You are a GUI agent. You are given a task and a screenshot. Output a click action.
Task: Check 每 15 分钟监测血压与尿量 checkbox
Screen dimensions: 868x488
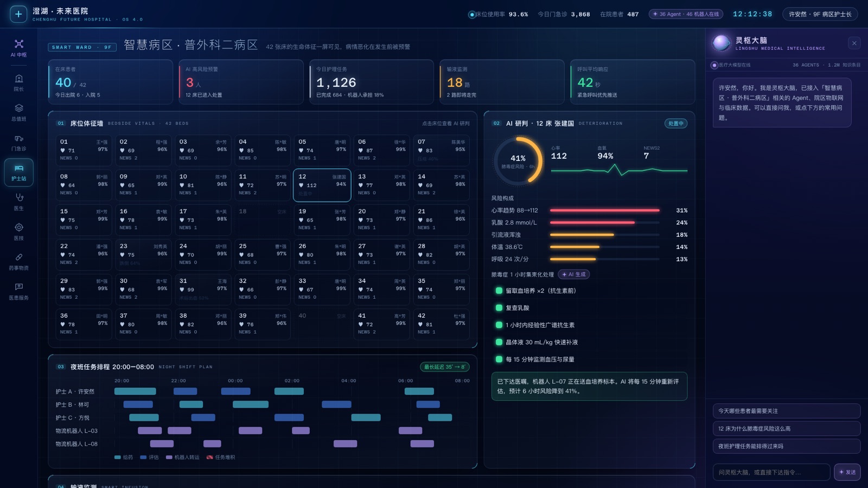point(499,359)
